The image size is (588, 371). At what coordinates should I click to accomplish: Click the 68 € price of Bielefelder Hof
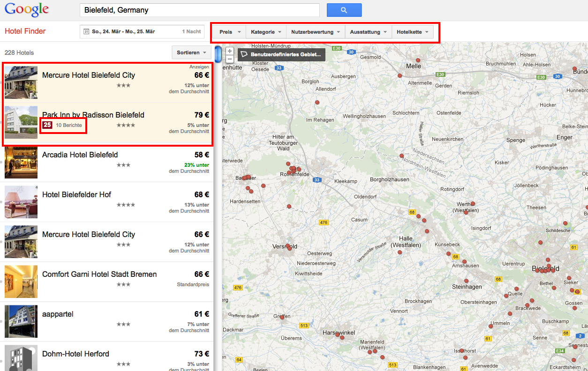pyautogui.click(x=202, y=194)
